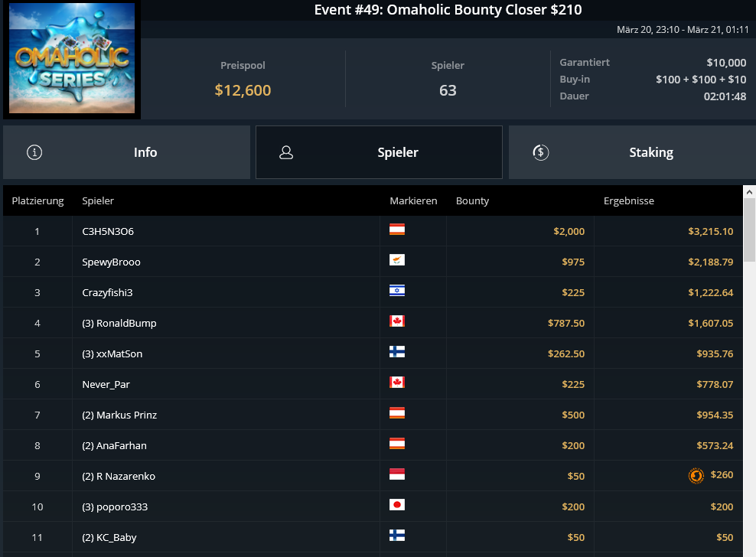
Task: Click the $975 bounty value
Action: point(573,262)
